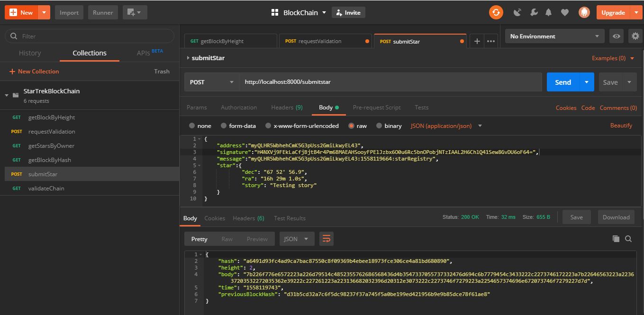
Task: Open the notifications bell
Action: (549, 13)
